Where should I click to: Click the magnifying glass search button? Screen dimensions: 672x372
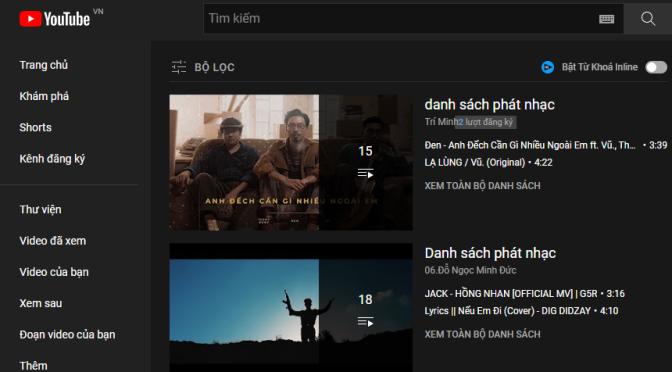(648, 19)
